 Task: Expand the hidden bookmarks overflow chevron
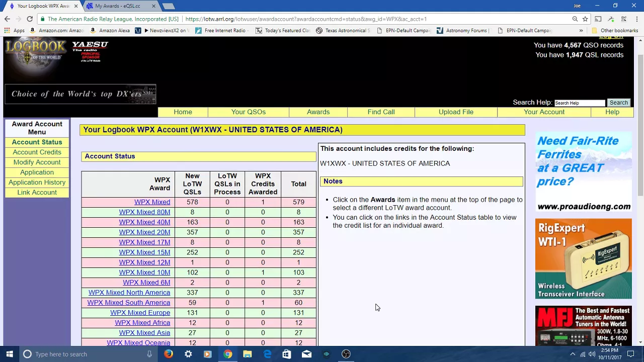(x=581, y=31)
